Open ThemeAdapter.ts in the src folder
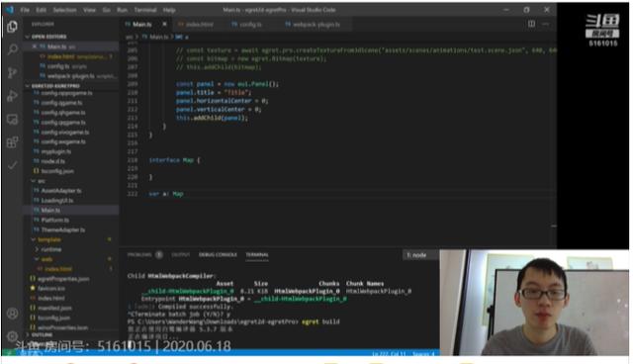The image size is (633, 364). tap(62, 229)
